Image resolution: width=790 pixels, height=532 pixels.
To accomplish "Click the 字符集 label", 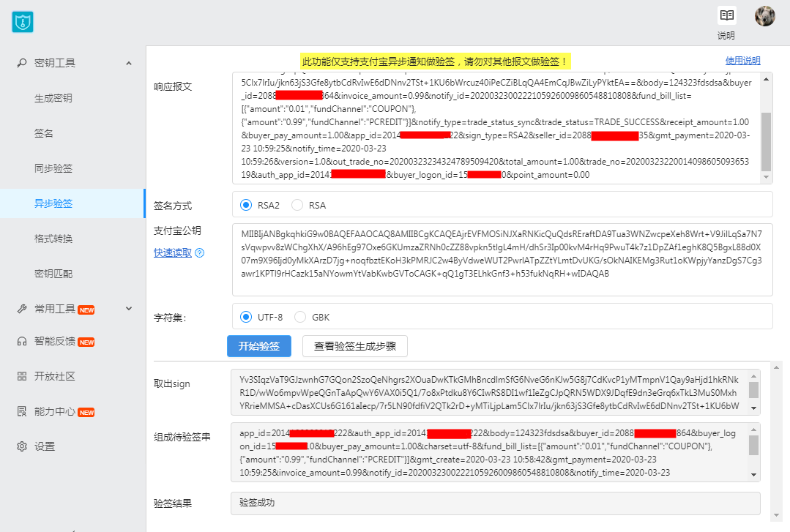I will point(170,318).
